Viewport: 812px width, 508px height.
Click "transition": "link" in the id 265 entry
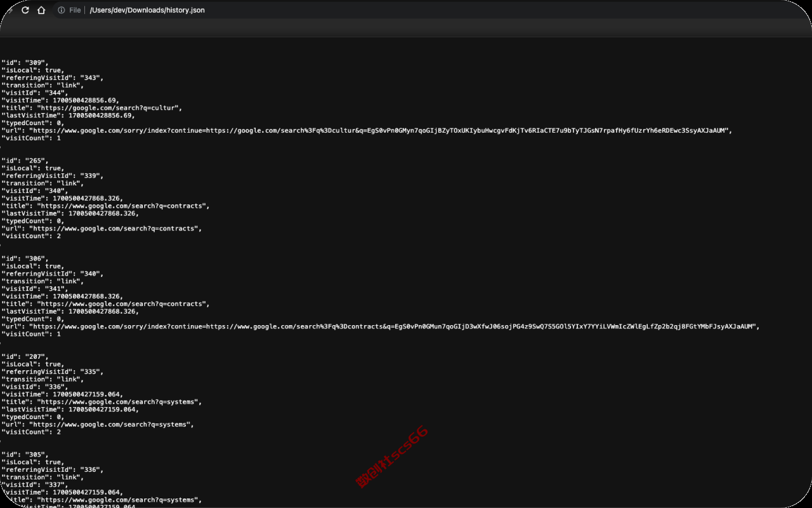43,184
